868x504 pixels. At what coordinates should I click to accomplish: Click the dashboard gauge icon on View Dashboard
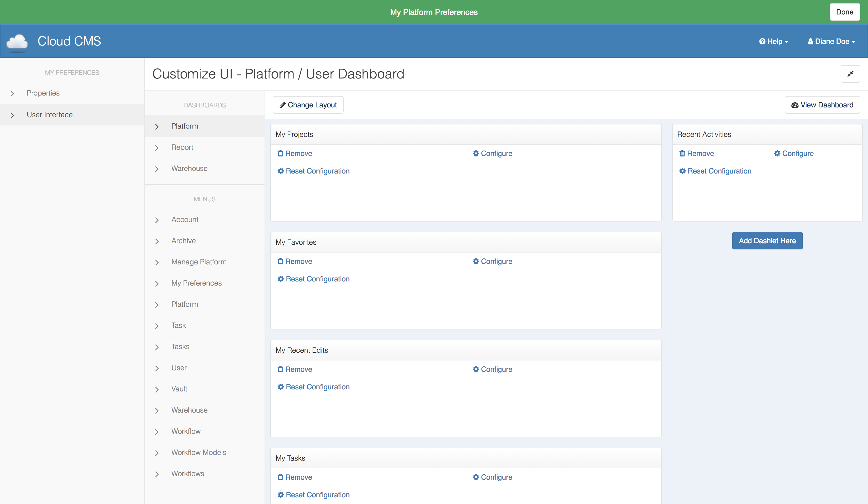click(795, 105)
